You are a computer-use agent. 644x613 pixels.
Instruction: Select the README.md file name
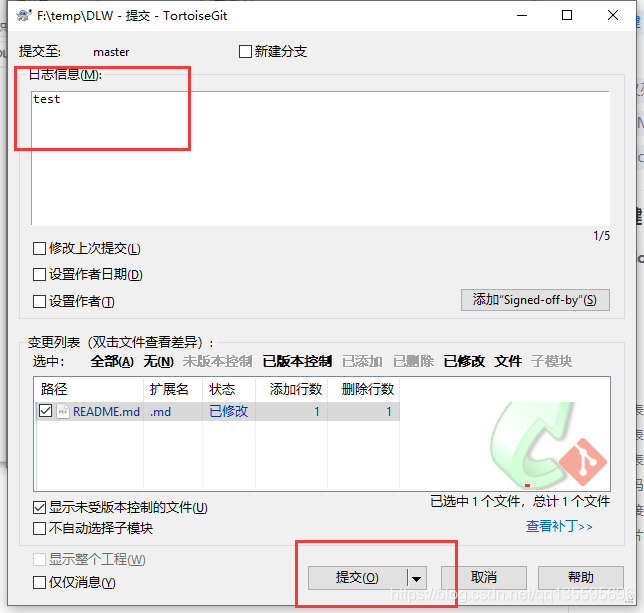[x=106, y=411]
